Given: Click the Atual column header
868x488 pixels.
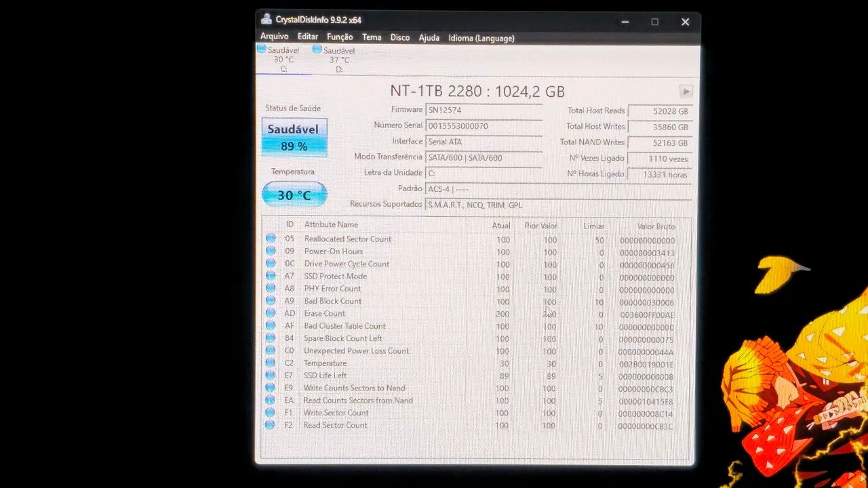Looking at the screenshot, I should [x=501, y=225].
